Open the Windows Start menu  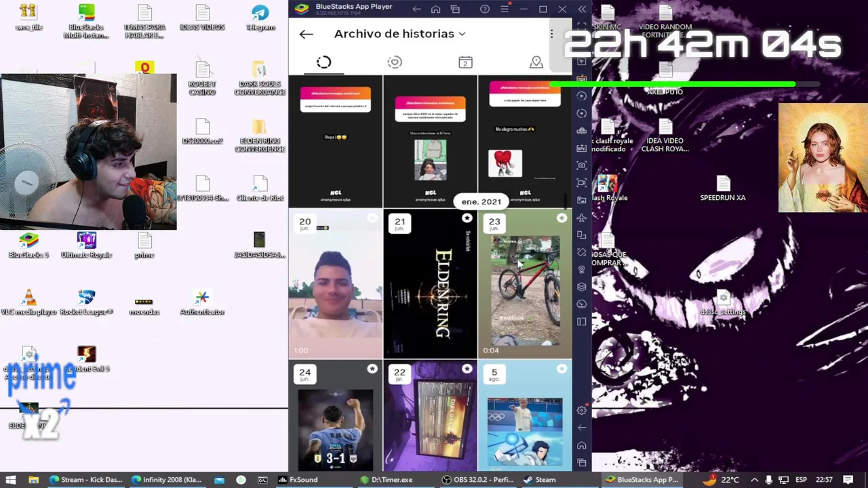click(11, 480)
